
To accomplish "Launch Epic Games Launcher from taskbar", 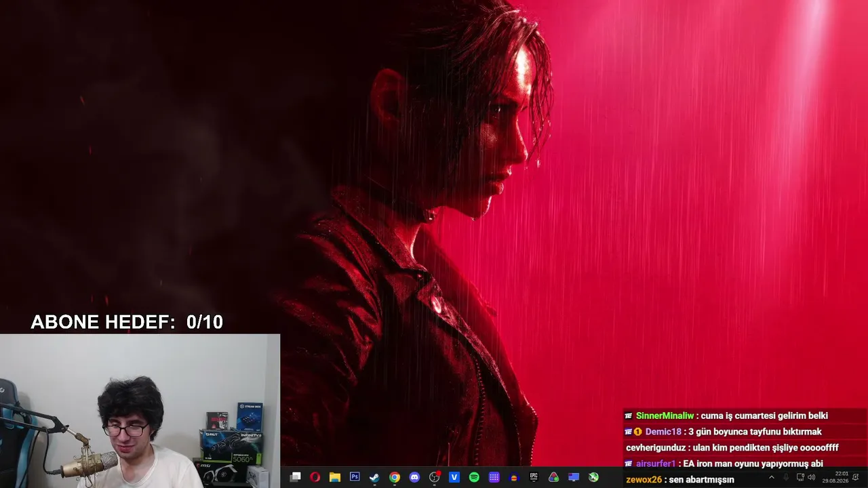I will (534, 477).
